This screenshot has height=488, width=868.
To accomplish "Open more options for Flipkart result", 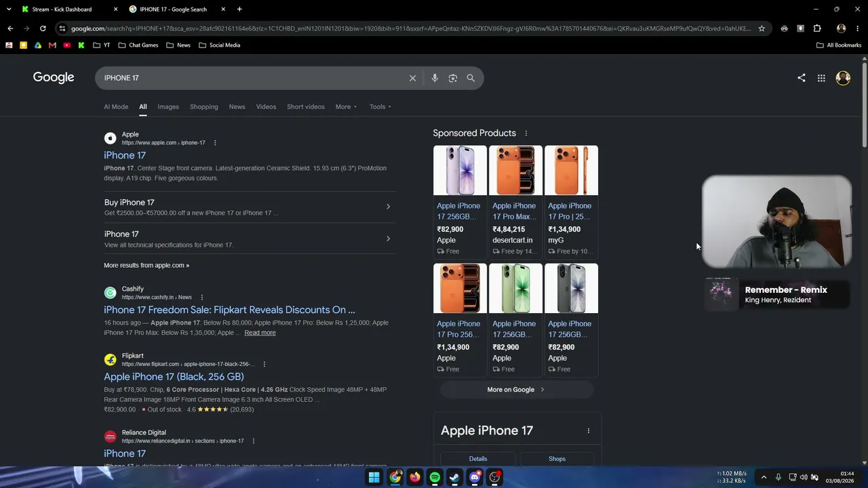I will 264,364.
